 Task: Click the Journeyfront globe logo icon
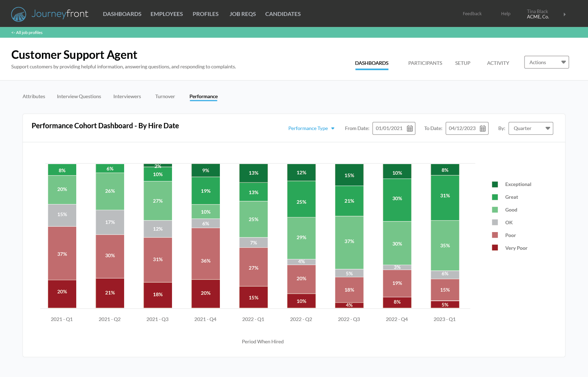18,14
